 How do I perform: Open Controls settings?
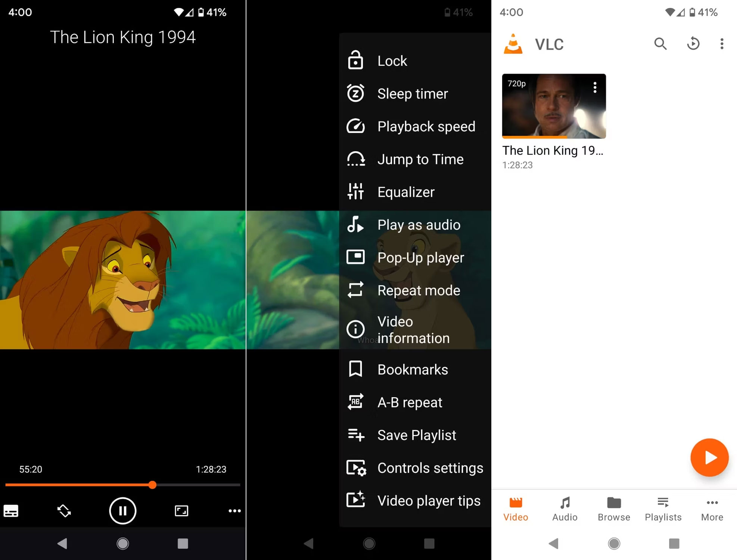pyautogui.click(x=415, y=468)
